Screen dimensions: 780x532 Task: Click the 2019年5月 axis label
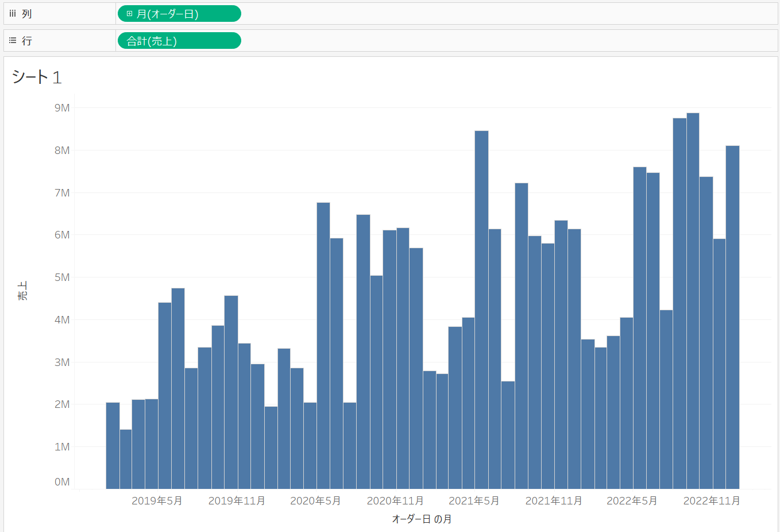[x=157, y=501]
